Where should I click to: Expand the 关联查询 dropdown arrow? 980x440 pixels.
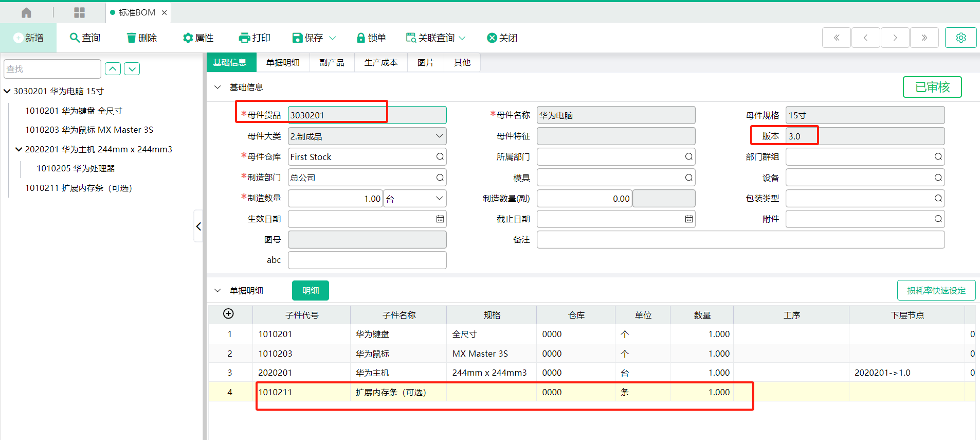[462, 38]
